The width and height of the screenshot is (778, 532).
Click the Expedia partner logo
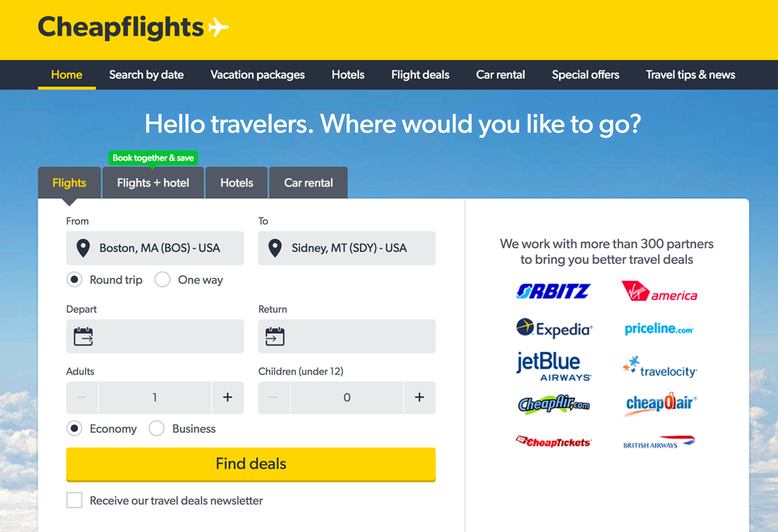[554, 329]
